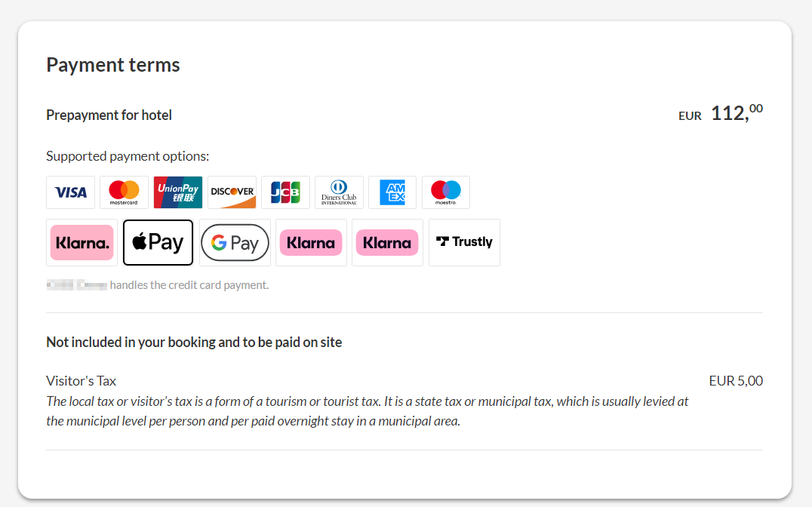Click the EUR 5,00 tax amount

click(x=736, y=381)
